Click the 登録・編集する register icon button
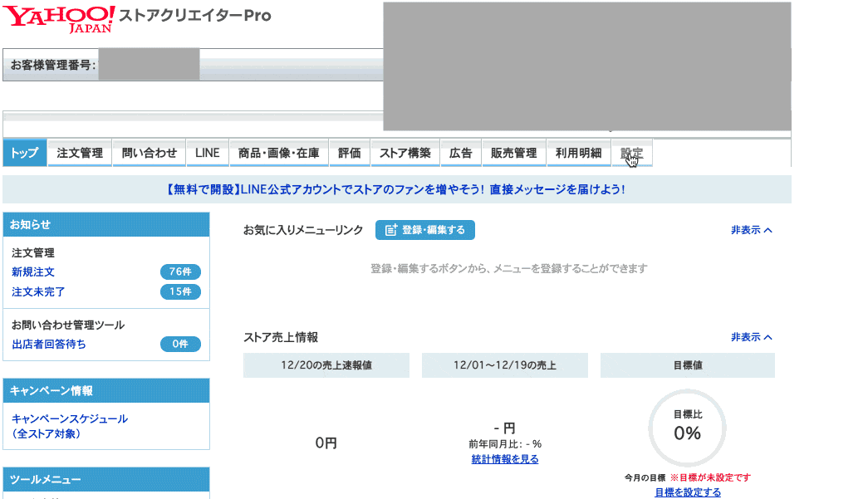 tap(427, 230)
